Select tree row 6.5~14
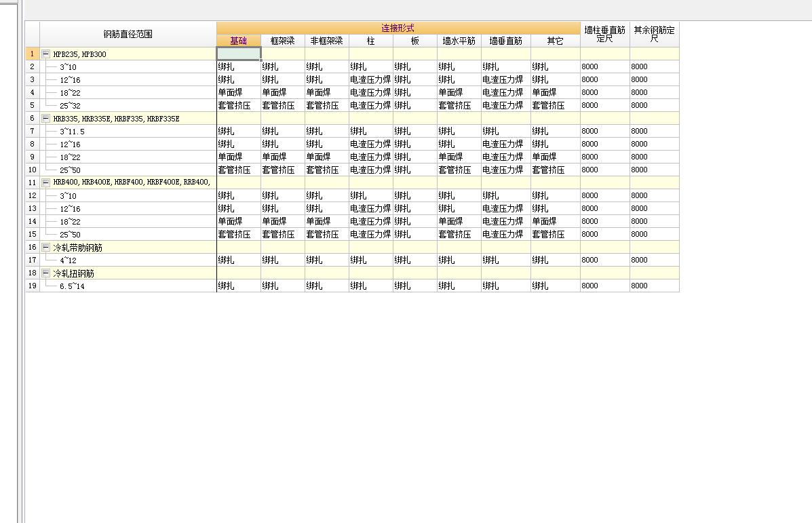812x523 pixels. [72, 286]
